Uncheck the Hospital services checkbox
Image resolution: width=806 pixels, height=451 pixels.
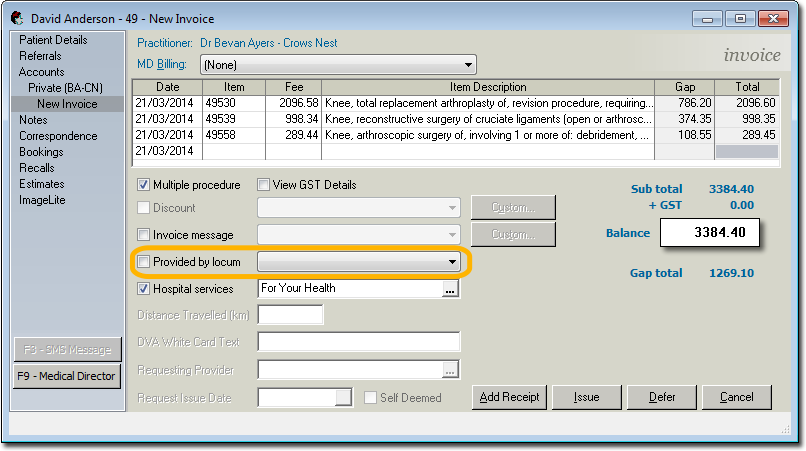point(144,289)
